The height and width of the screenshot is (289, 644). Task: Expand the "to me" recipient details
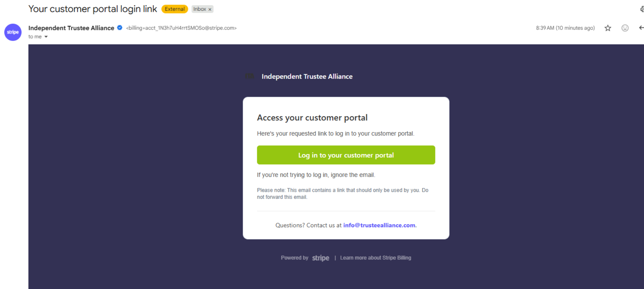(x=46, y=37)
